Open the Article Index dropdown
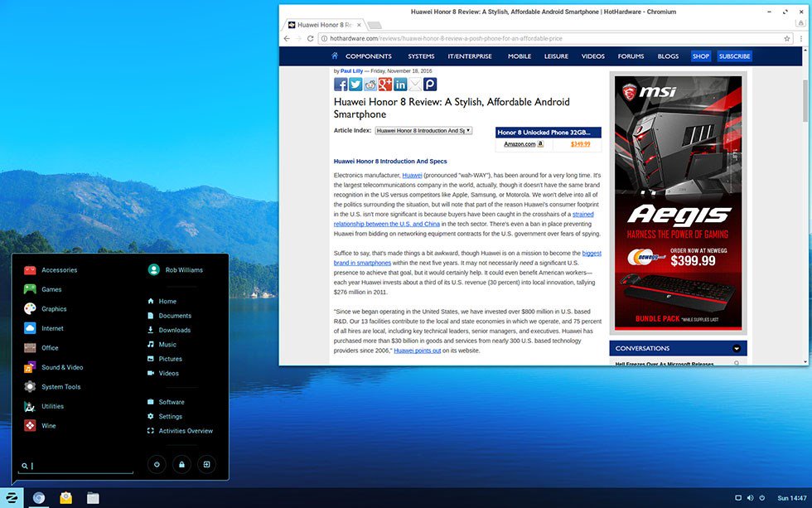Viewport: 812px width, 508px height. [x=423, y=130]
